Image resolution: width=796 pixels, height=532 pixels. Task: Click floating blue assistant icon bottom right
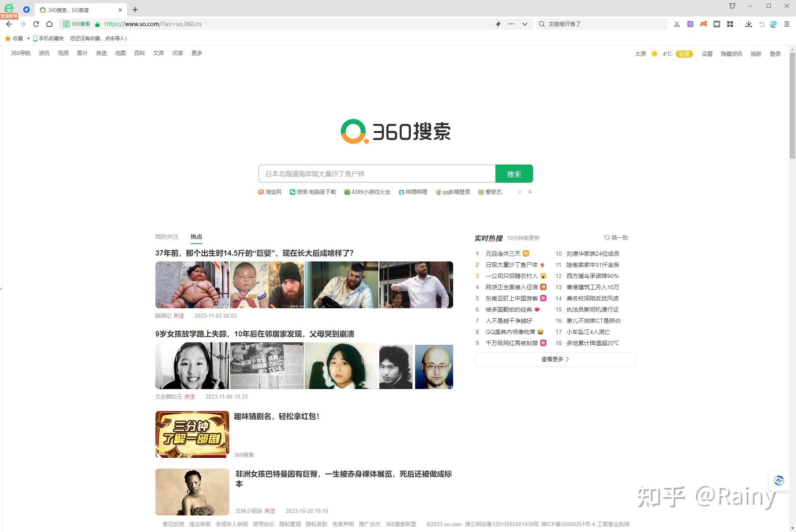pos(779,480)
